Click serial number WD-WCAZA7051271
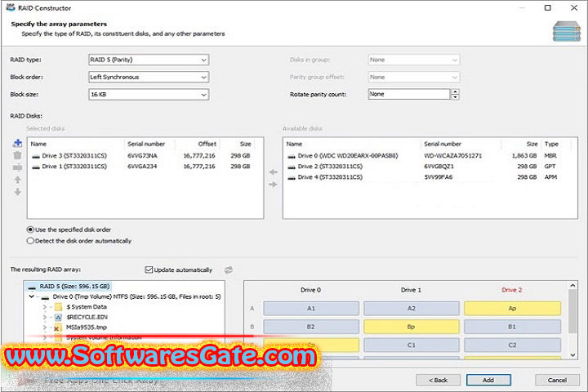588x392 pixels. click(453, 156)
